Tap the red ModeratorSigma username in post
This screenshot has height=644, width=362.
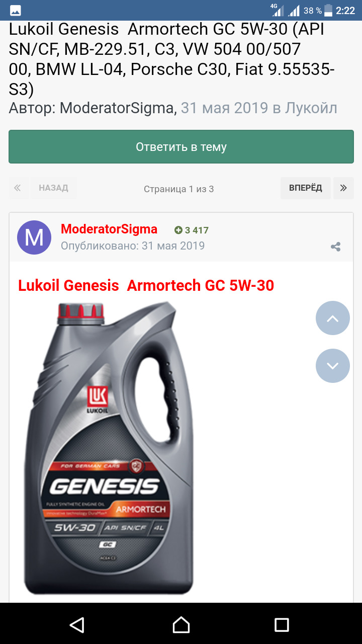click(x=109, y=229)
